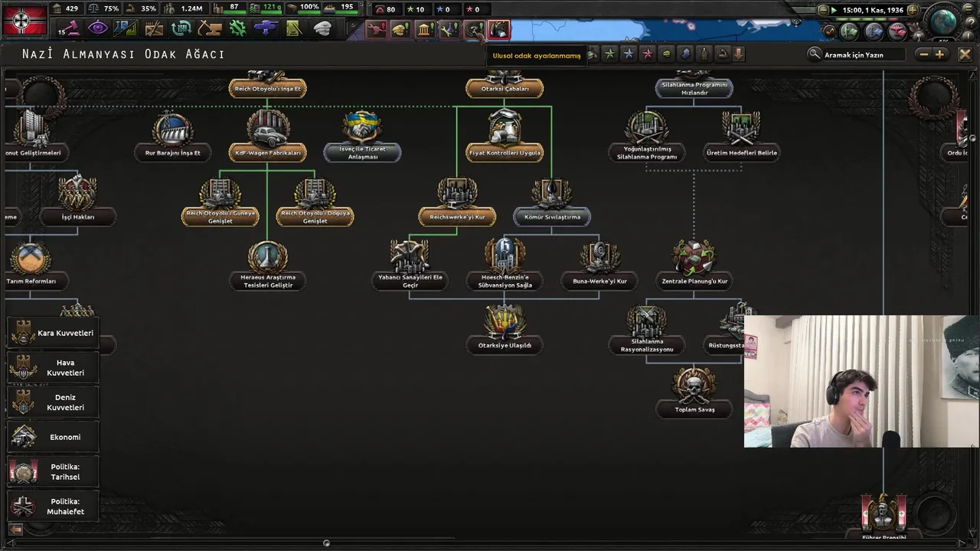Open the Research flask tab

(126, 28)
